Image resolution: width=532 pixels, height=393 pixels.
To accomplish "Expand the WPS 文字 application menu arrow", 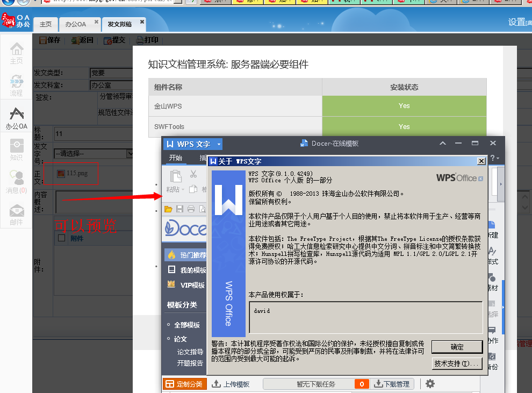I will pyautogui.click(x=219, y=144).
